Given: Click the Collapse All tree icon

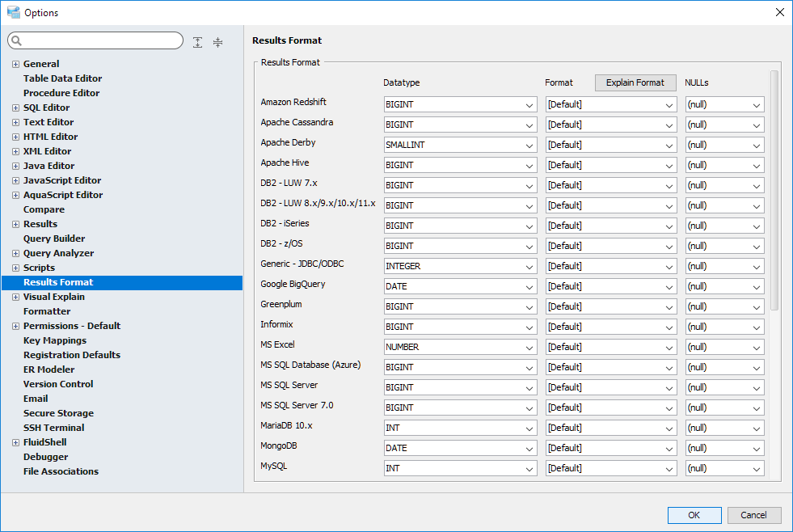Looking at the screenshot, I should (x=217, y=42).
